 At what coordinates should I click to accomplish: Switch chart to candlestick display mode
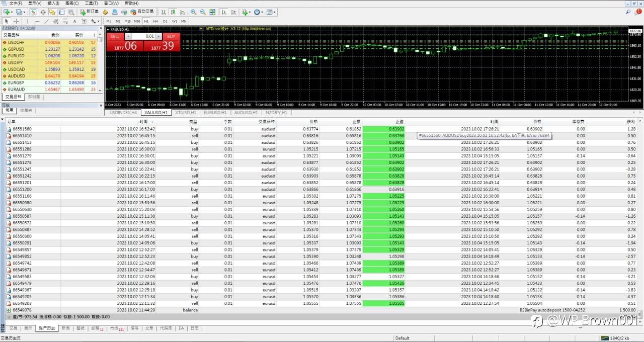[x=173, y=12]
